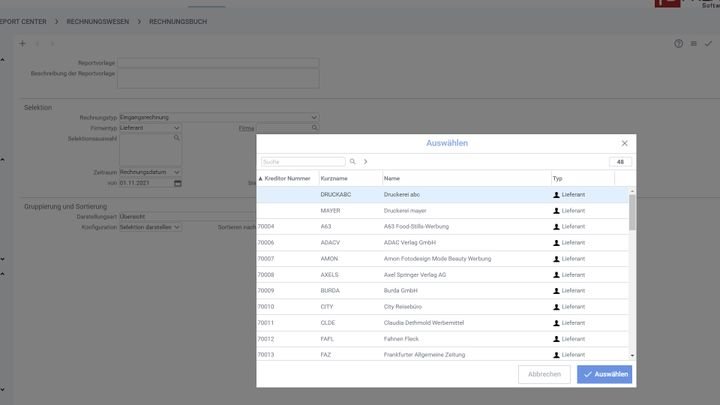Open the calendar picker beside 01.11.2021
The image size is (720, 405).
click(x=177, y=183)
